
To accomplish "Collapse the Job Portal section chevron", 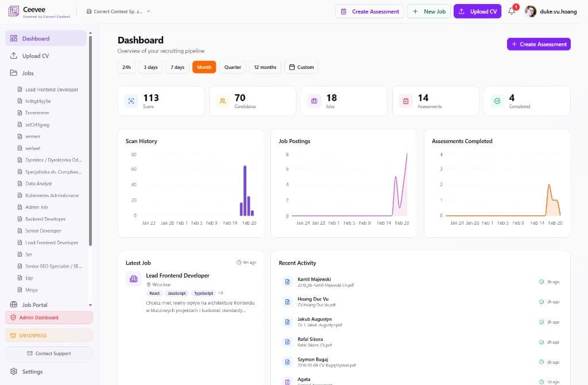I will pyautogui.click(x=90, y=305).
